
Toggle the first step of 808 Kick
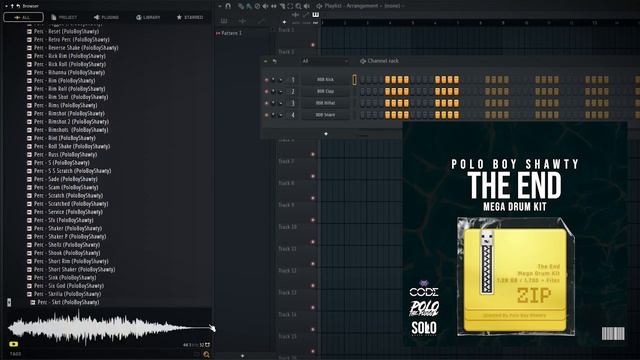point(363,80)
